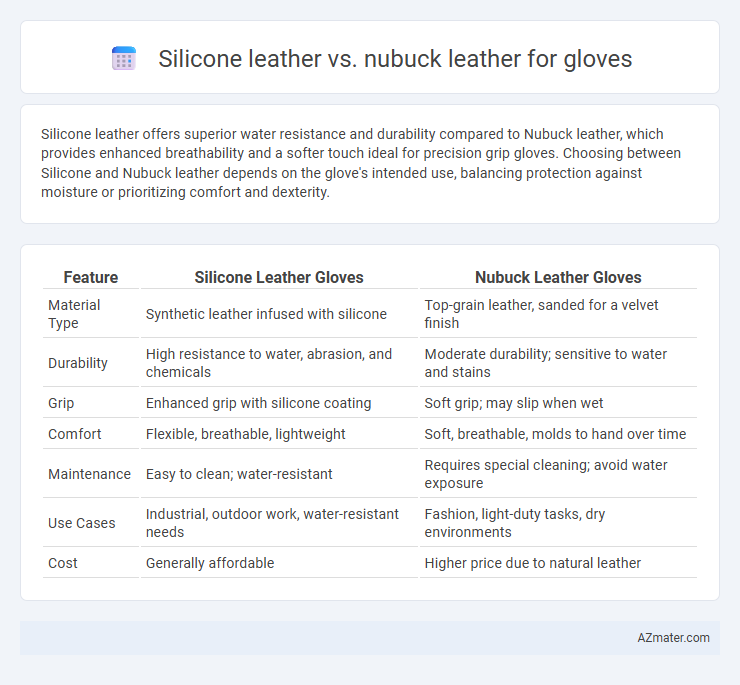Click the cell 'Flexible, breathable, lightweight'
Image resolution: width=740 pixels, height=685 pixels.
pyautogui.click(x=279, y=434)
